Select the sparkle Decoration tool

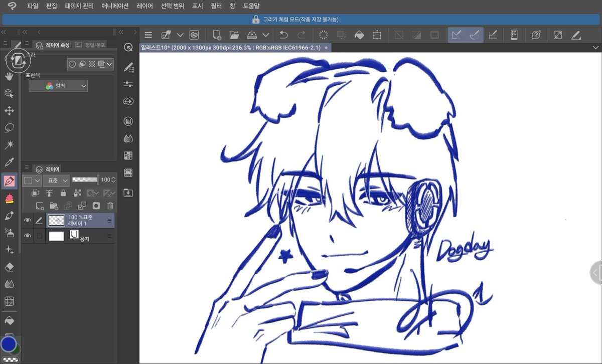tap(9, 250)
